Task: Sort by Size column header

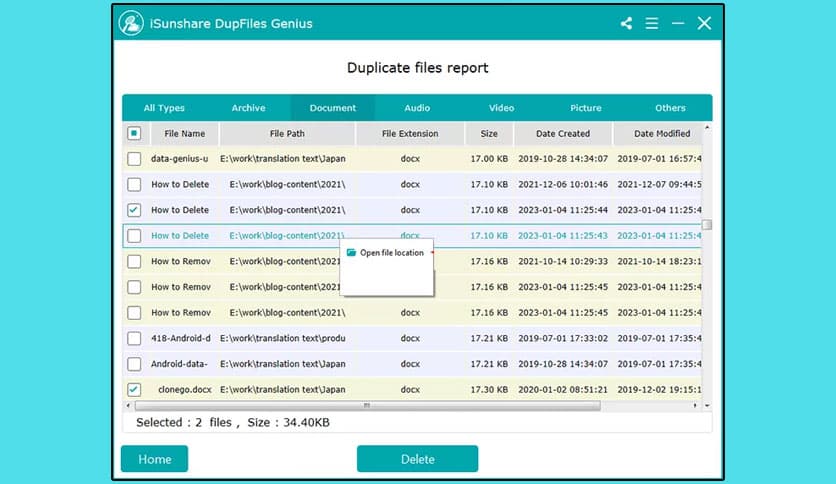Action: [489, 134]
